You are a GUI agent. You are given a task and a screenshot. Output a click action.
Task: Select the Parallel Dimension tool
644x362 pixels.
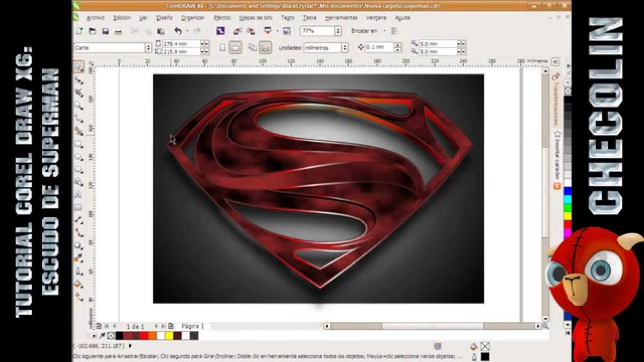tap(79, 220)
